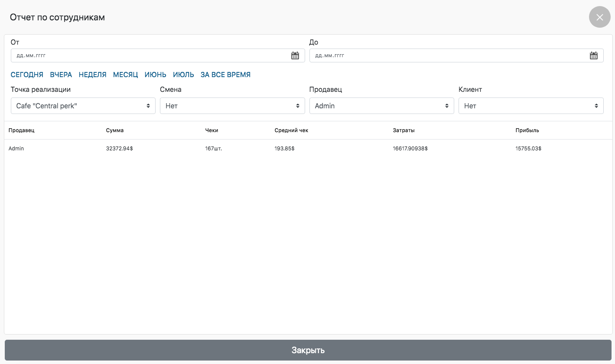Expand the Смена dropdown
The height and width of the screenshot is (364, 615).
point(232,106)
